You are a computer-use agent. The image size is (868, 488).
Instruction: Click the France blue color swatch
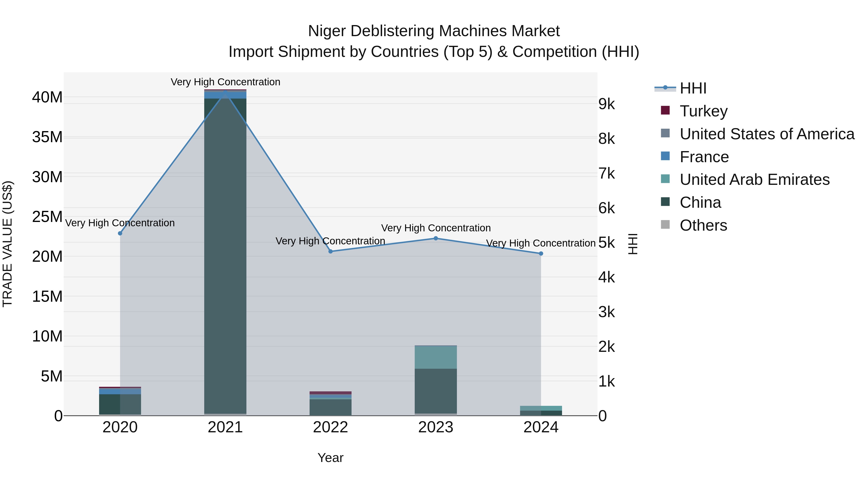[x=665, y=156]
